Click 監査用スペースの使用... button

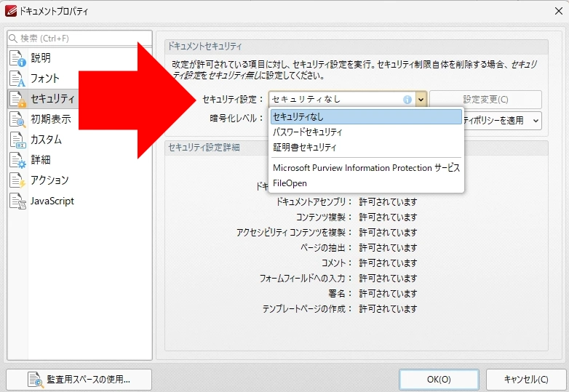(79, 380)
